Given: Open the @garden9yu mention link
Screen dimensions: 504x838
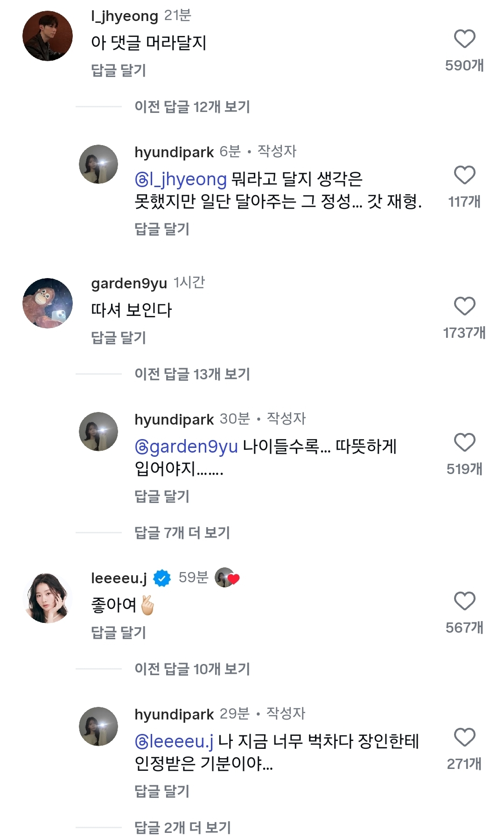Looking at the screenshot, I should (186, 447).
